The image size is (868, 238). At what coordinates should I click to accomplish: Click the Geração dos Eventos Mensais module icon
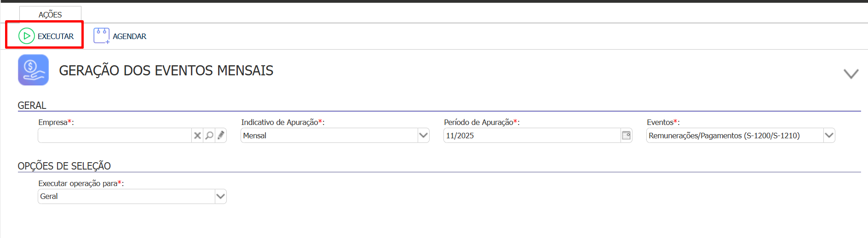pyautogui.click(x=33, y=70)
